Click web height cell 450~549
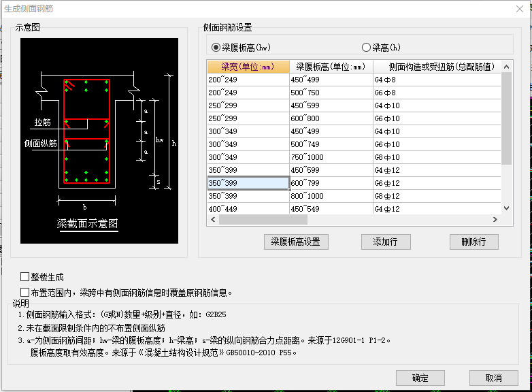This screenshot has width=532, height=392. (x=331, y=208)
